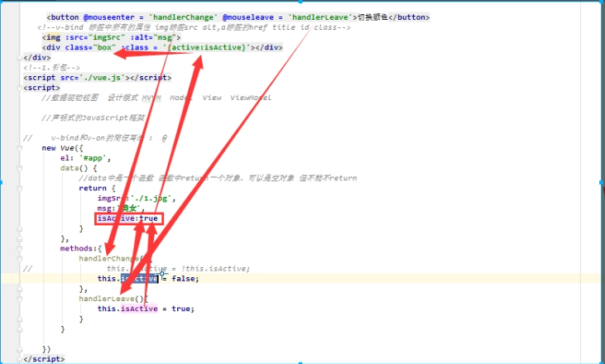Click the 'handlerLeave' value in the button tag

click(319, 17)
